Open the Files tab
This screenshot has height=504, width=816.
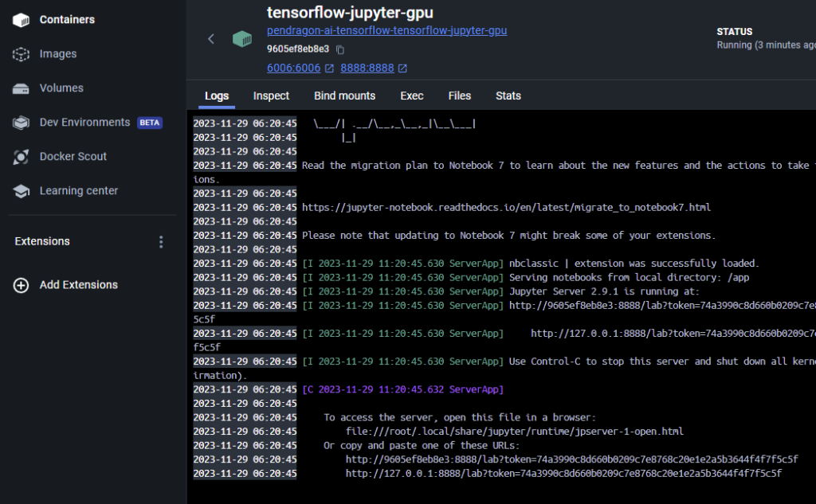click(x=460, y=96)
